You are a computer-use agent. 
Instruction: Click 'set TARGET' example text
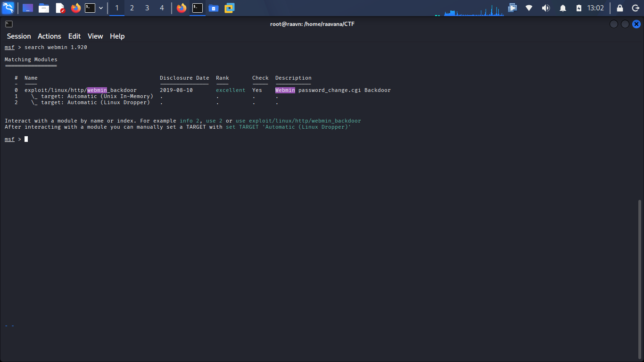click(x=242, y=127)
